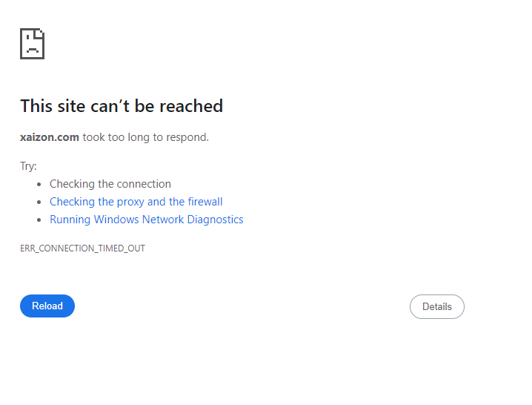The width and height of the screenshot is (532, 405).
Task: Click the 'This site can't be reached' heading
Action: (122, 105)
